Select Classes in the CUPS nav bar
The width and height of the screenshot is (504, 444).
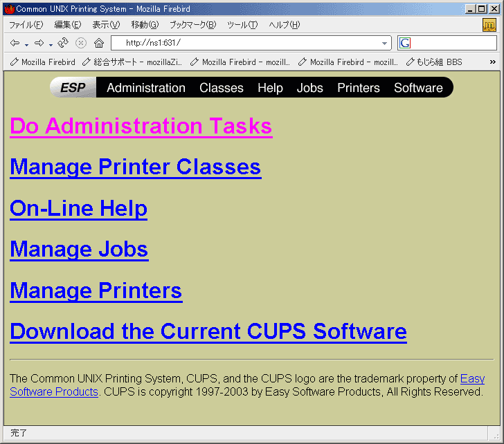point(222,88)
